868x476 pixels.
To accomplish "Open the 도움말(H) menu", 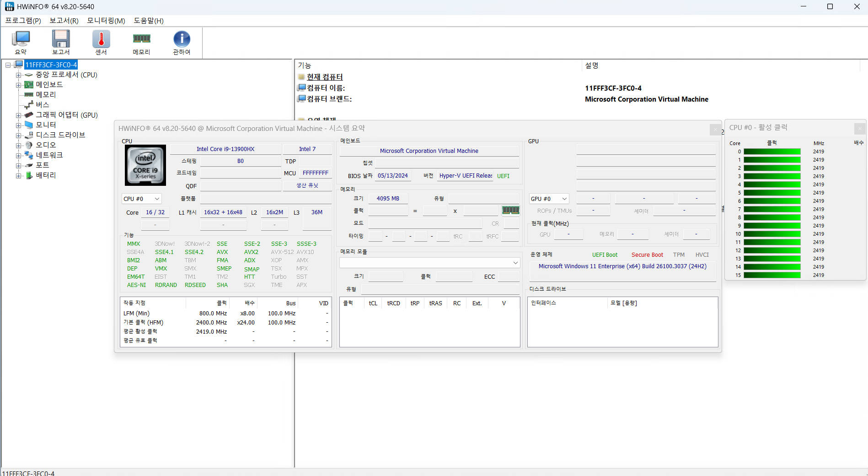I will 149,21.
